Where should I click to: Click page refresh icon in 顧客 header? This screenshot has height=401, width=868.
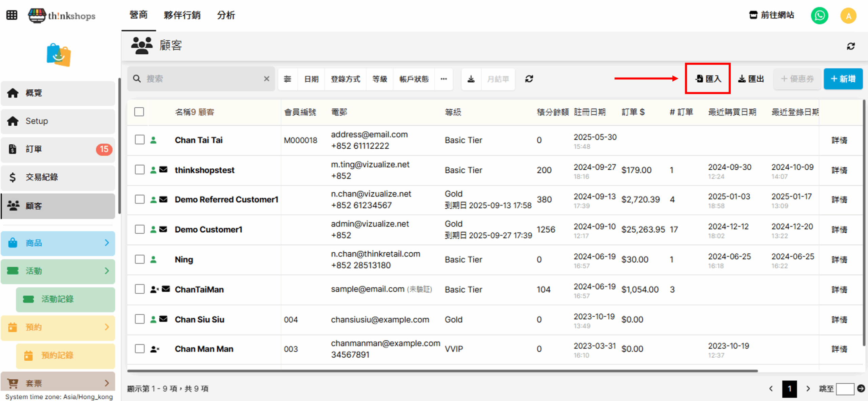pyautogui.click(x=850, y=46)
